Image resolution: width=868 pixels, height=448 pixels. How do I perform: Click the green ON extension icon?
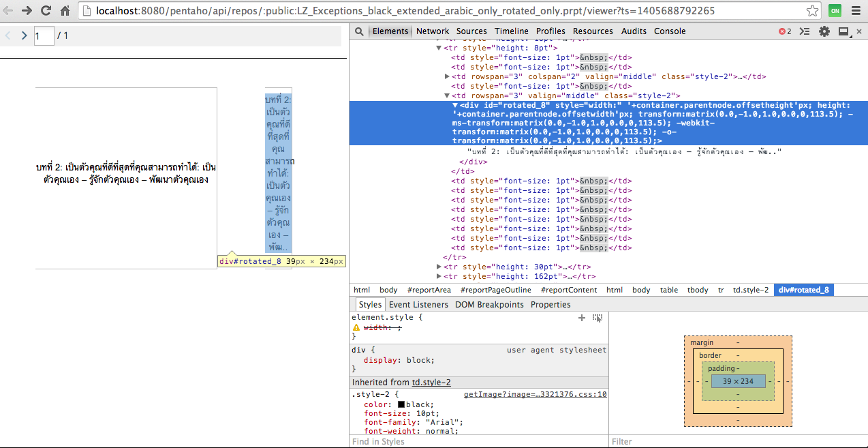tap(835, 11)
